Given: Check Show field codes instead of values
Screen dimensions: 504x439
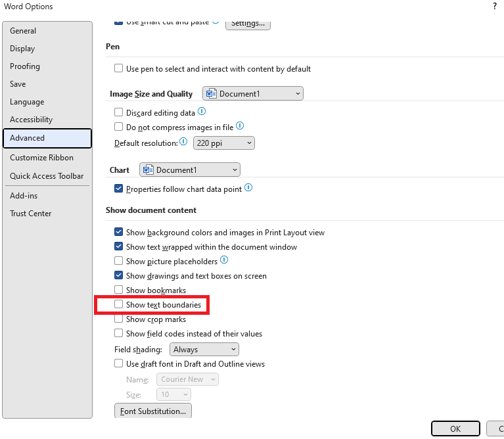Looking at the screenshot, I should [x=118, y=333].
